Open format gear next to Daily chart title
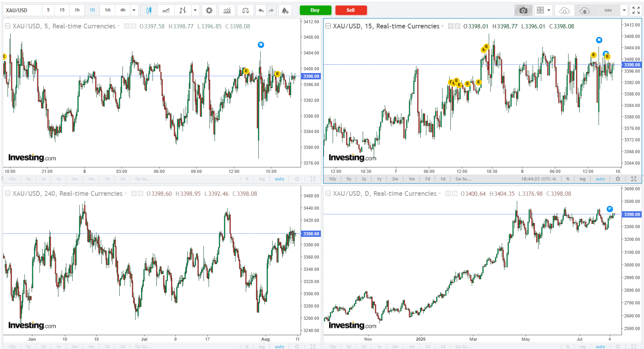The width and height of the screenshot is (644, 349). click(455, 193)
